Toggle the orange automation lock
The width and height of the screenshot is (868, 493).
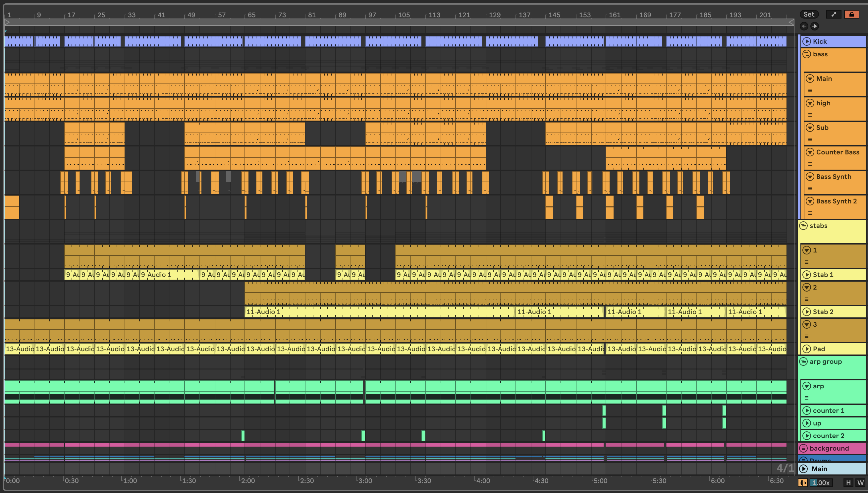pyautogui.click(x=851, y=14)
